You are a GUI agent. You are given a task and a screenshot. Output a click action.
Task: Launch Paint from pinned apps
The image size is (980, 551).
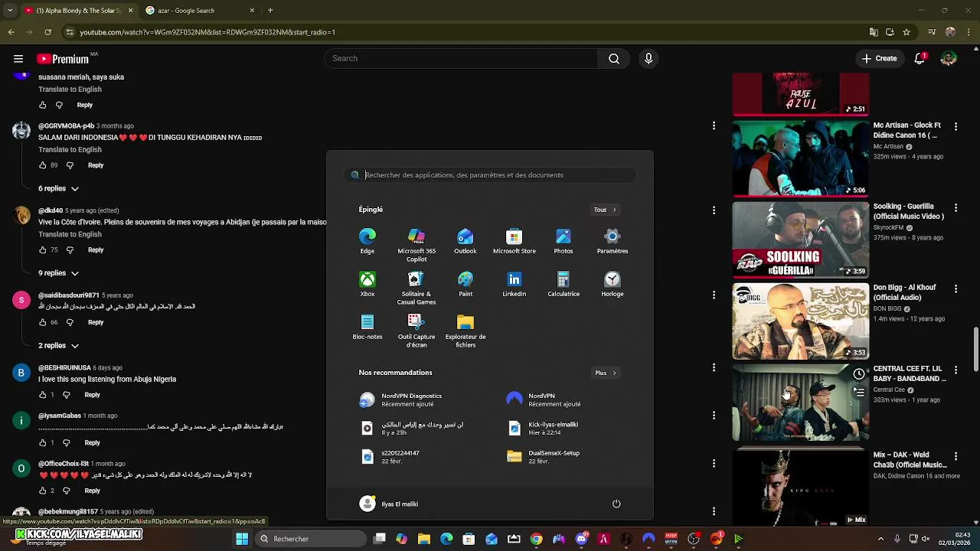tap(465, 283)
